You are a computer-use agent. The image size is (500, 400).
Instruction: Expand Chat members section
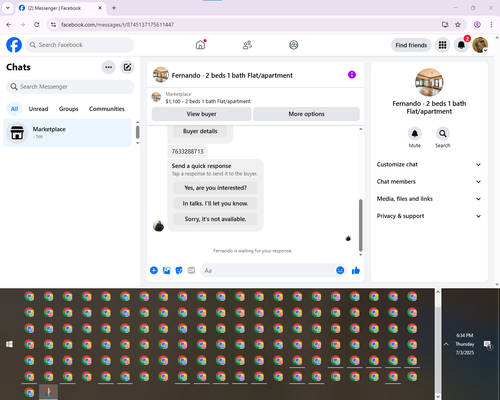(x=429, y=182)
